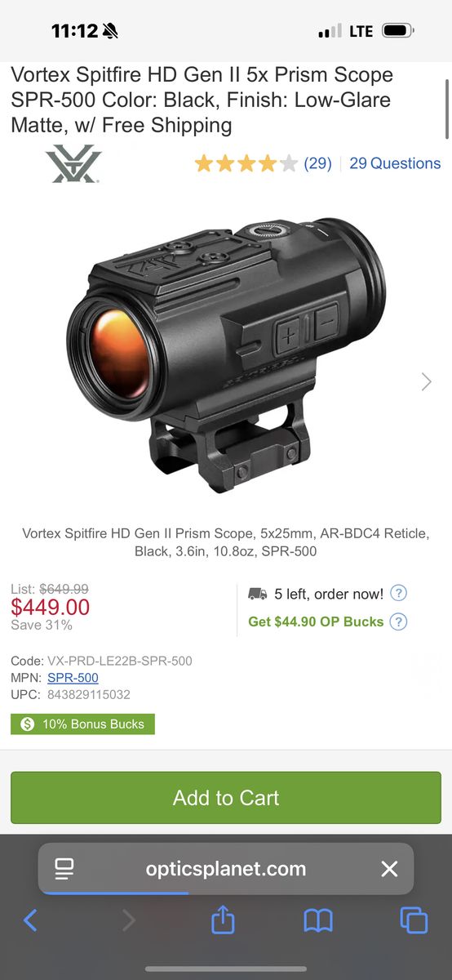The width and height of the screenshot is (452, 980).
Task: Open Safari tabs overview icon
Action: (414, 920)
